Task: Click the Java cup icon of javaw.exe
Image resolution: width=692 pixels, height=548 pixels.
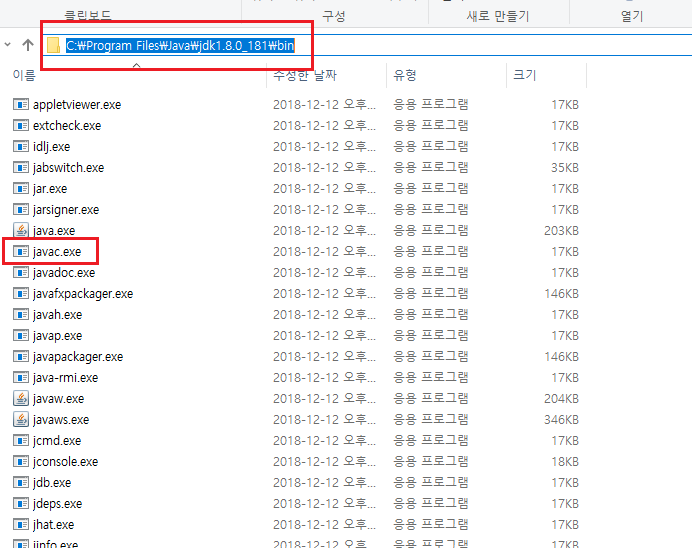Action: (21, 398)
